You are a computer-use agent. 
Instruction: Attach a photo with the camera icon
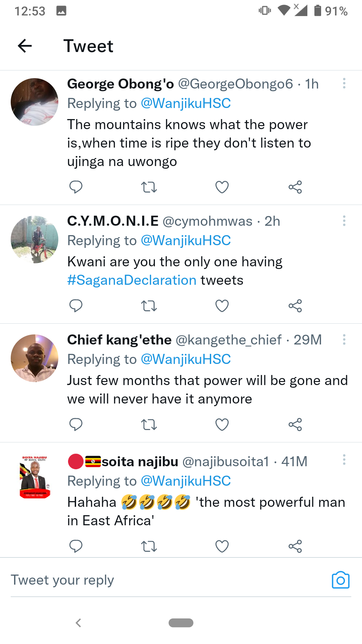coord(341,580)
